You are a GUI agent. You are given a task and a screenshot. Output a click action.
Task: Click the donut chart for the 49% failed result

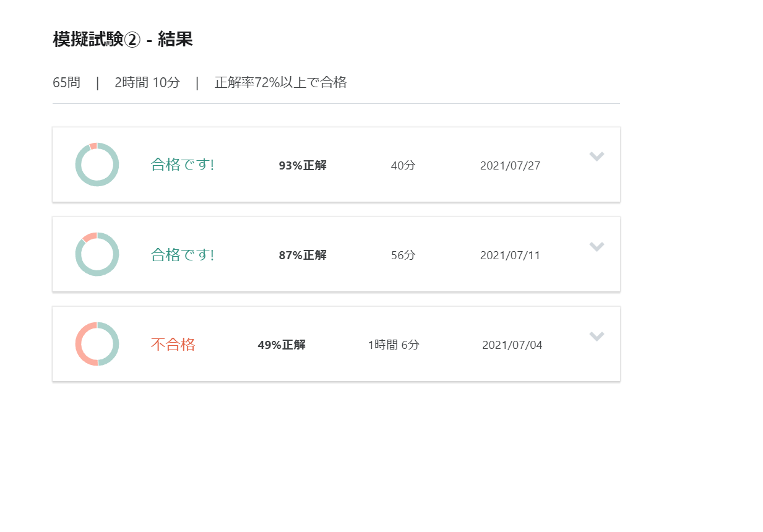[x=97, y=344]
